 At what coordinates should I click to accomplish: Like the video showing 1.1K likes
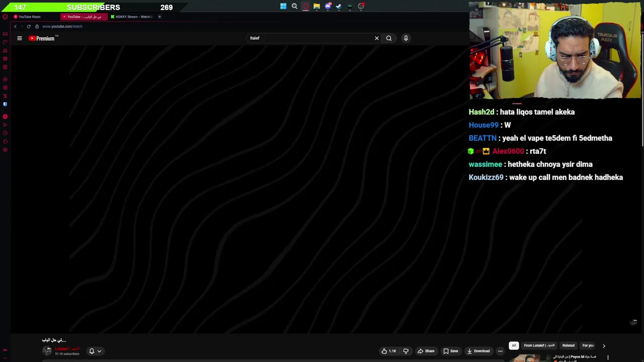click(x=388, y=351)
